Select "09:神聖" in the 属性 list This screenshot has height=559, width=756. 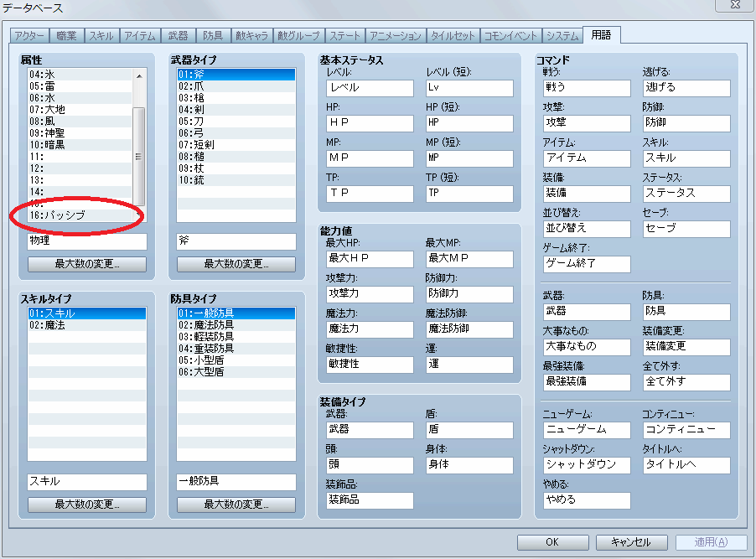pos(80,133)
